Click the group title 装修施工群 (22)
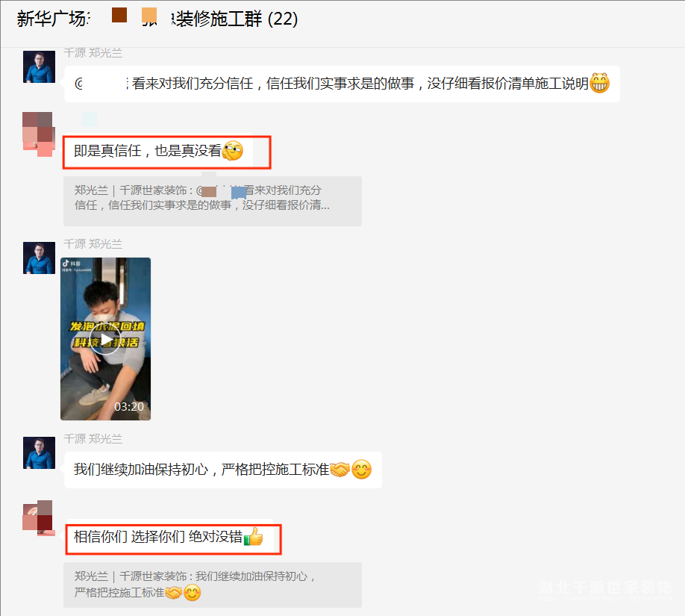685x616 pixels. [234, 19]
